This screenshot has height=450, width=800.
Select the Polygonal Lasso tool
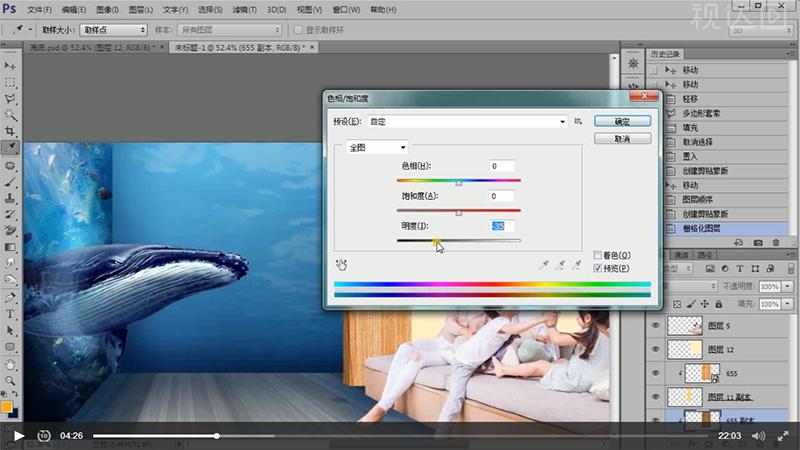click(10, 99)
